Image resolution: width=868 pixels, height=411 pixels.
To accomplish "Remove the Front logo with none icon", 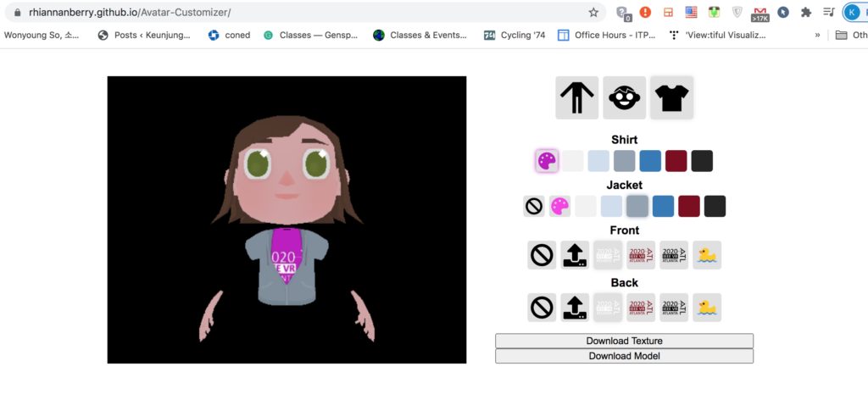I will (542, 255).
